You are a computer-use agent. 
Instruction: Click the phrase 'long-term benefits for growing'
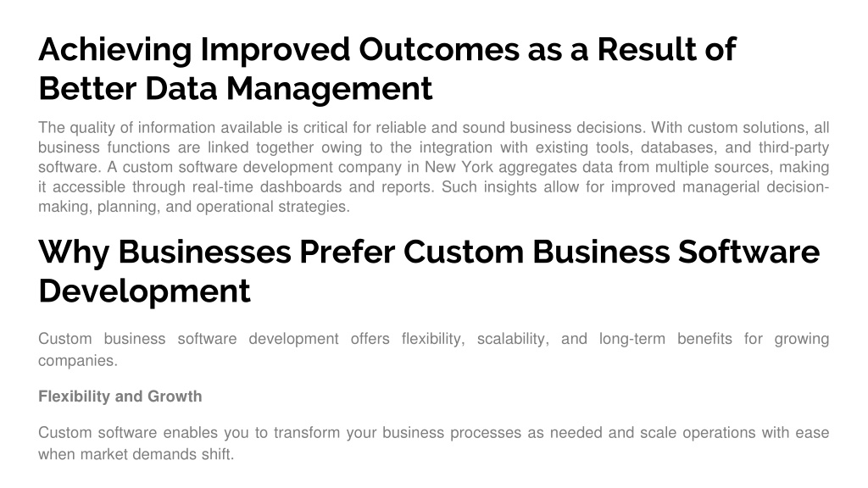click(x=714, y=339)
